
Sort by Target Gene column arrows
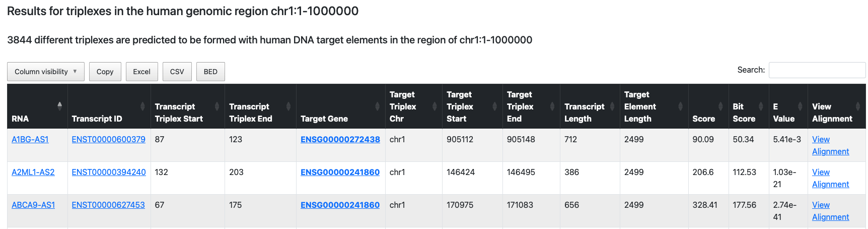click(377, 106)
